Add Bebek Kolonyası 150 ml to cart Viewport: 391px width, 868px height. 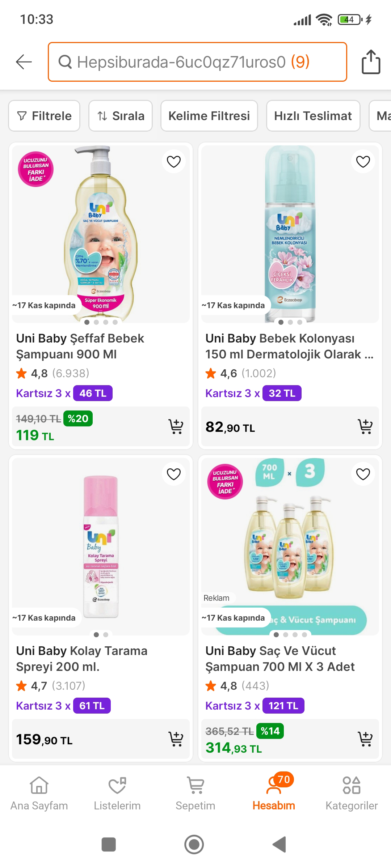(365, 426)
